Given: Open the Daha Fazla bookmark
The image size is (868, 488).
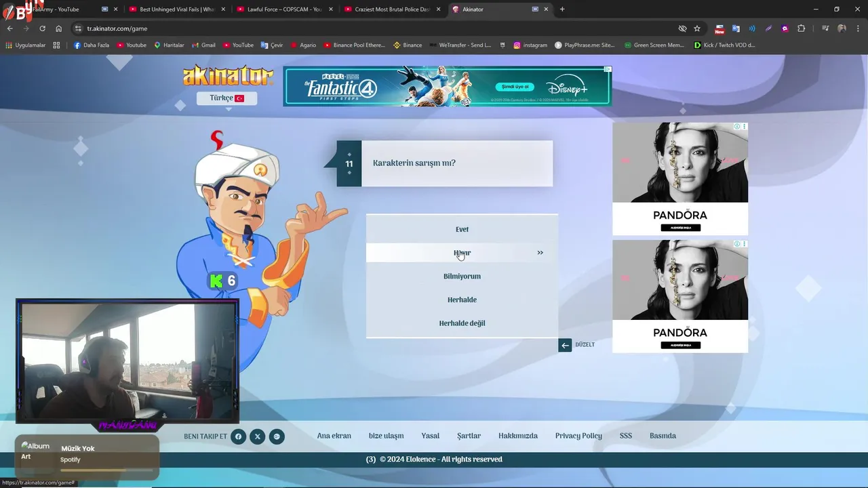Looking at the screenshot, I should click(x=92, y=45).
